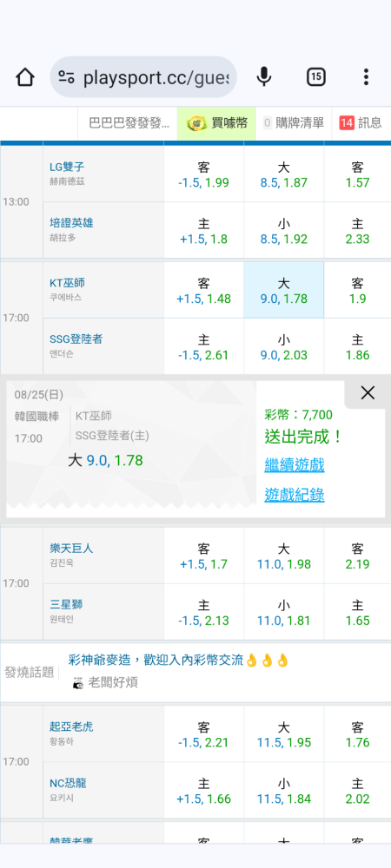
Task: Select 三星獅 主 -1.5, 2.13 spread
Action: [204, 613]
